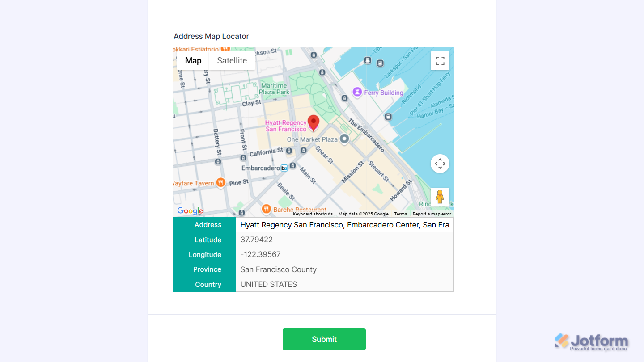The height and width of the screenshot is (362, 644).
Task: Open the Keyboard shortcuts dialog
Action: click(x=313, y=214)
